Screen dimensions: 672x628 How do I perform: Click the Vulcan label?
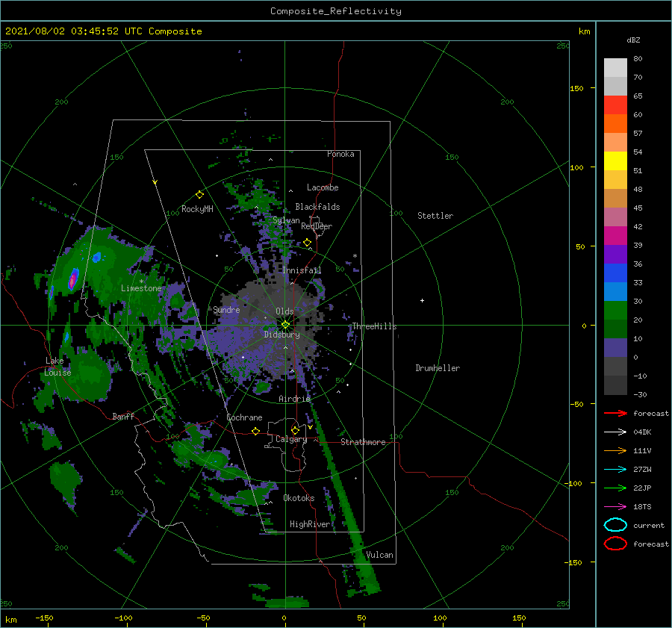coord(380,555)
